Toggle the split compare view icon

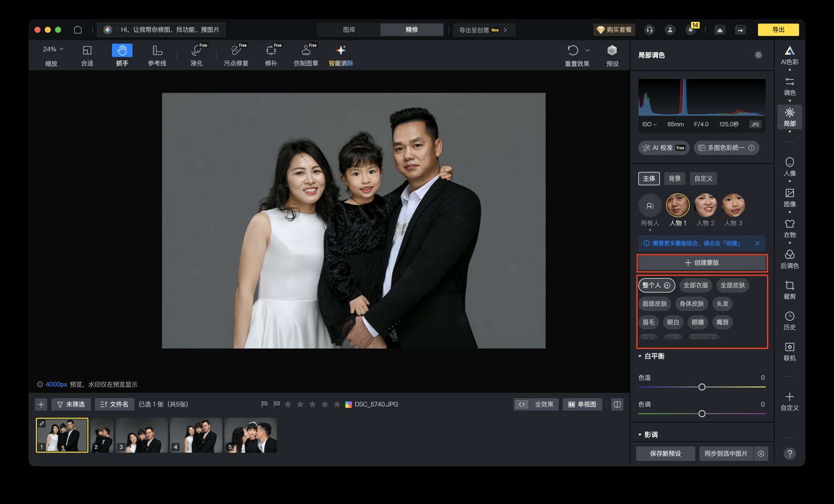tap(617, 404)
